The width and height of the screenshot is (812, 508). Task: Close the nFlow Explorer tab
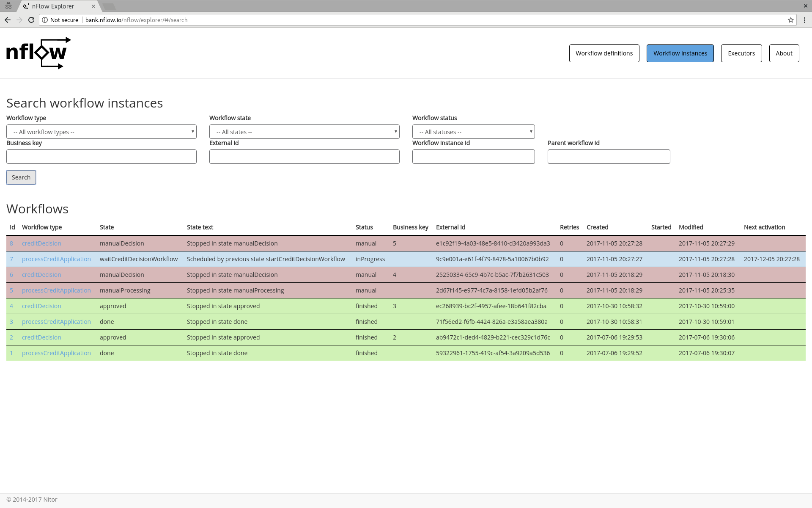pyautogui.click(x=93, y=6)
